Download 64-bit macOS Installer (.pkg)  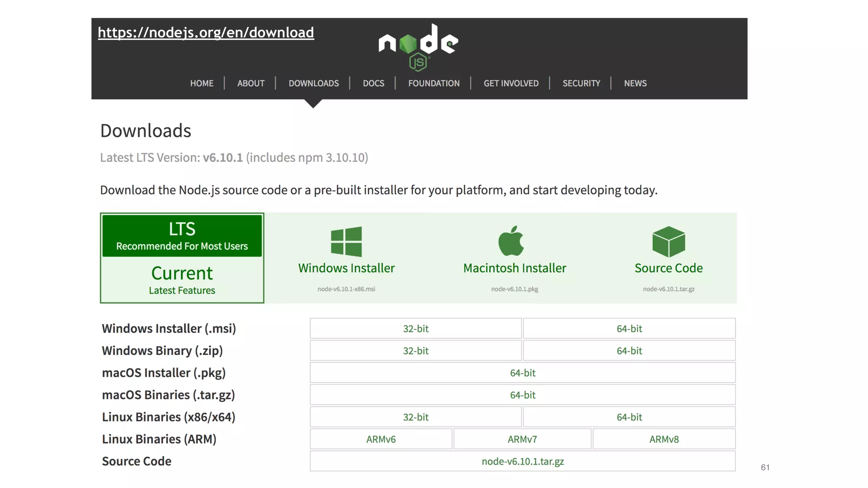pyautogui.click(x=523, y=373)
